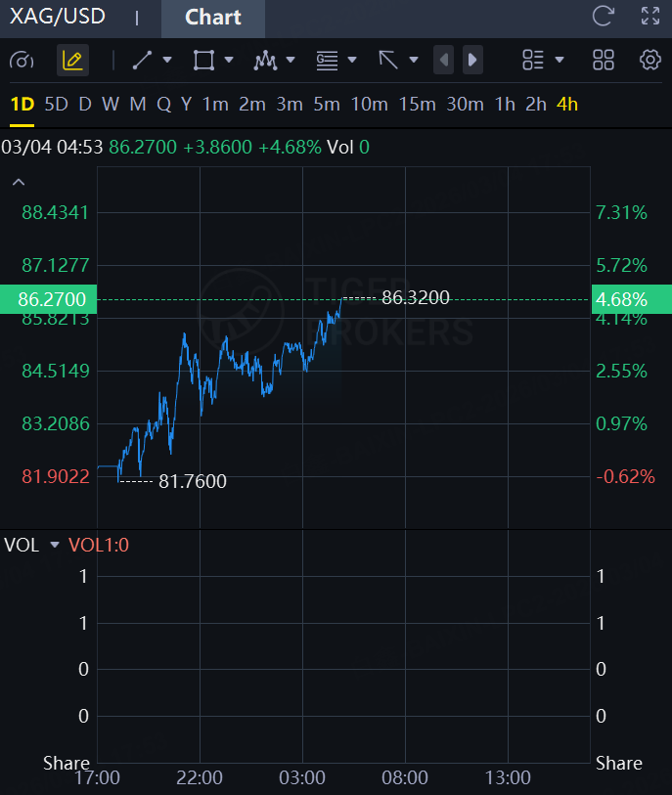
Task: Open the dropdown beside the wave pattern tool
Action: click(291, 61)
